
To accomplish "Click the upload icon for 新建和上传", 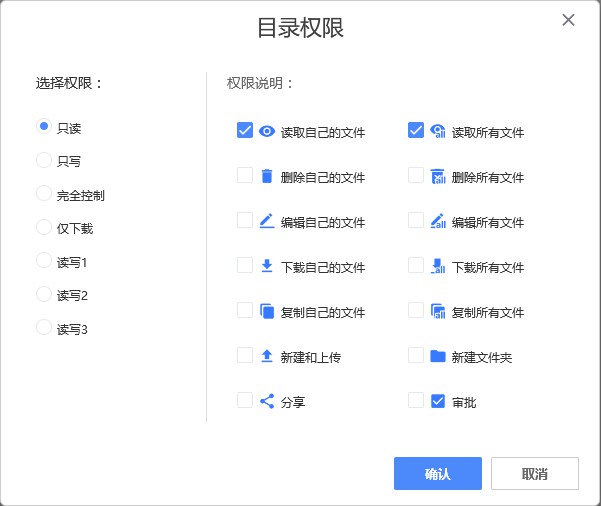I will 267,356.
